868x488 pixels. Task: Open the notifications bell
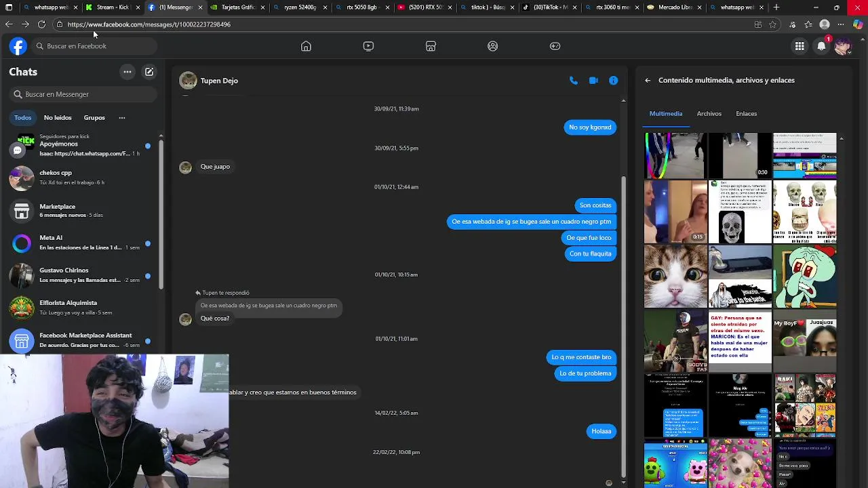[821, 46]
